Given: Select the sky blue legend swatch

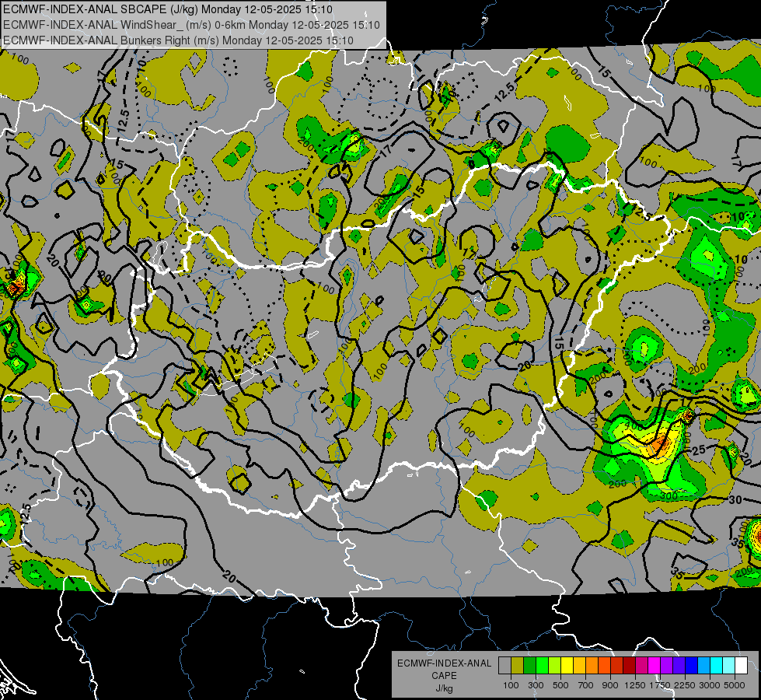Looking at the screenshot, I should pos(703,666).
